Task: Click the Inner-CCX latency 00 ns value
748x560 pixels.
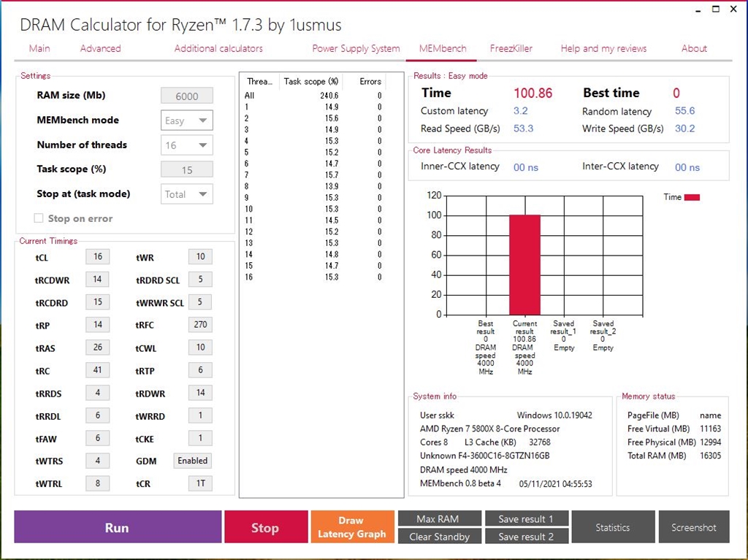Action: click(x=526, y=167)
